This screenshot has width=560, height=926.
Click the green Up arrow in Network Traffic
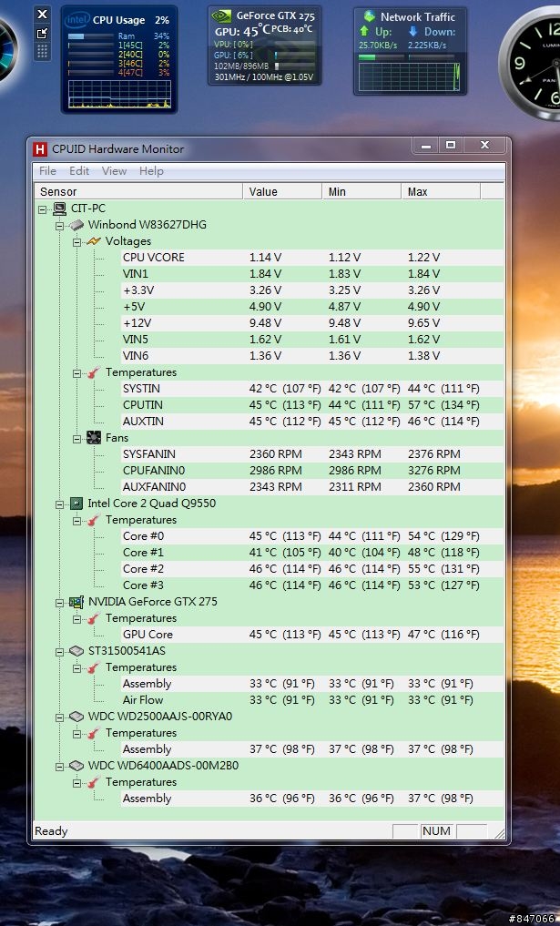(x=364, y=31)
